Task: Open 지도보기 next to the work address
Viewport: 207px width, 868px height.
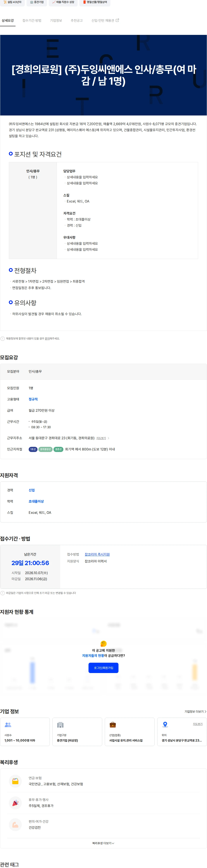Action: click(101, 438)
